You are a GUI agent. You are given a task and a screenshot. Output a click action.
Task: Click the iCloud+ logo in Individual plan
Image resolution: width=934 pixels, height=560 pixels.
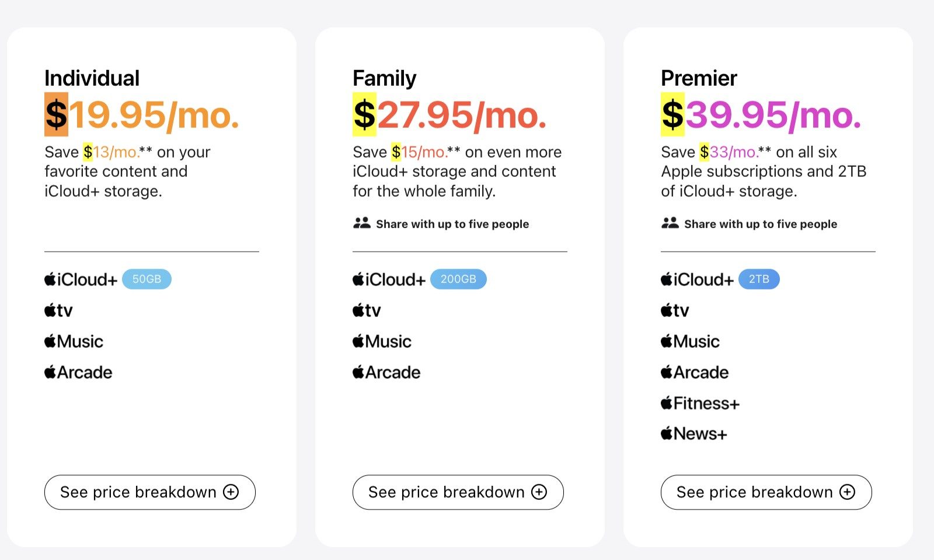point(81,279)
